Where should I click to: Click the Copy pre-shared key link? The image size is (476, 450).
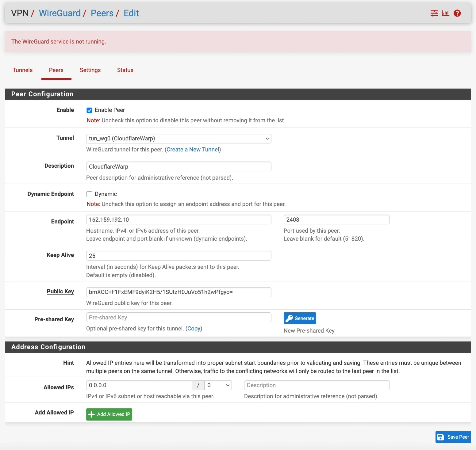click(194, 329)
